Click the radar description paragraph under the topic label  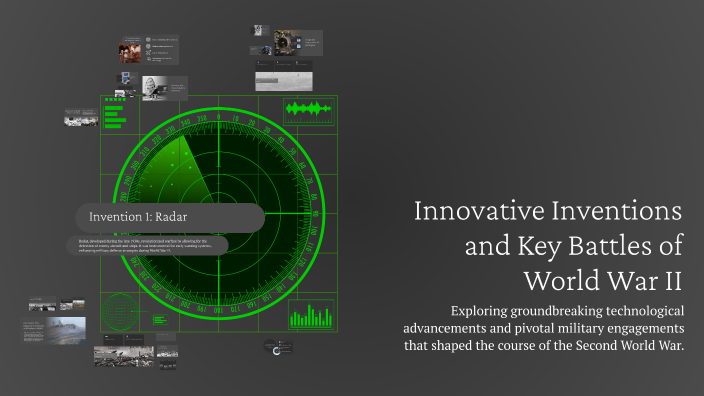(146, 246)
